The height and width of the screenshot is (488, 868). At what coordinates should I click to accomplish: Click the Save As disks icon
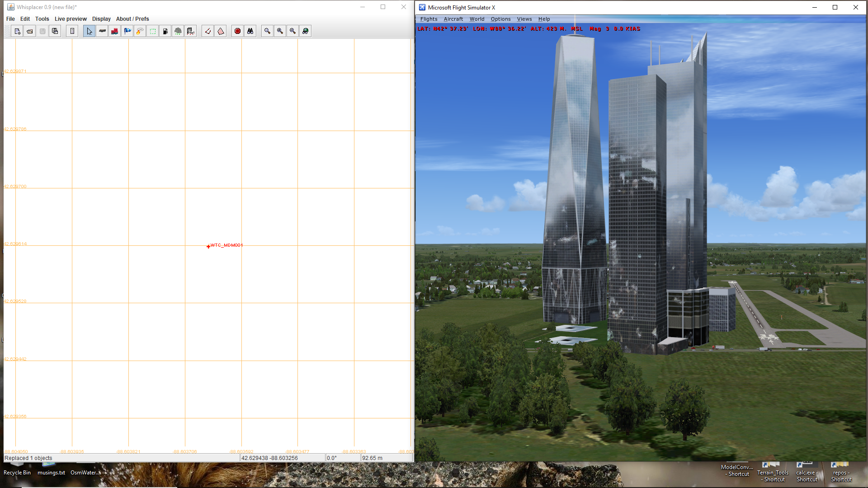coord(55,31)
